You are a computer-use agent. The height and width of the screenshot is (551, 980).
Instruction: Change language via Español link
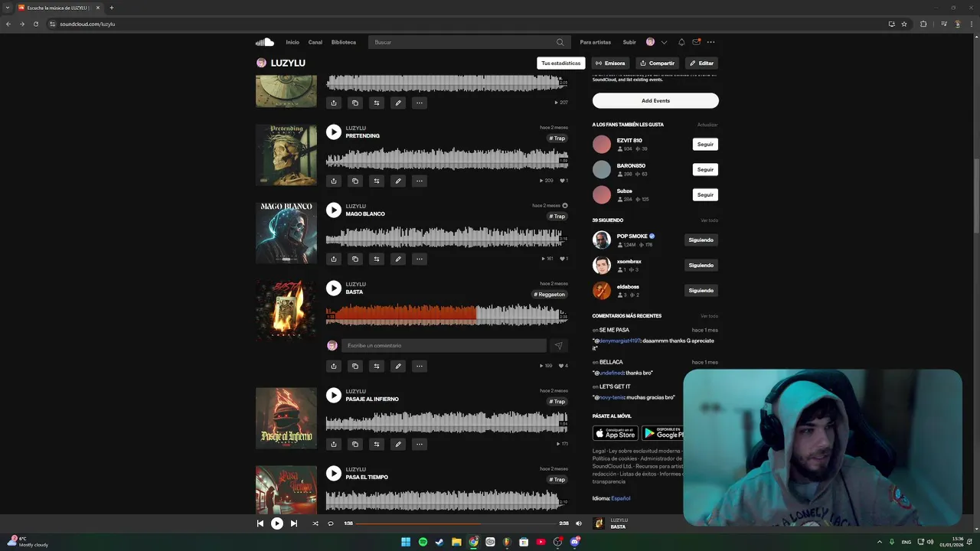[x=620, y=498]
